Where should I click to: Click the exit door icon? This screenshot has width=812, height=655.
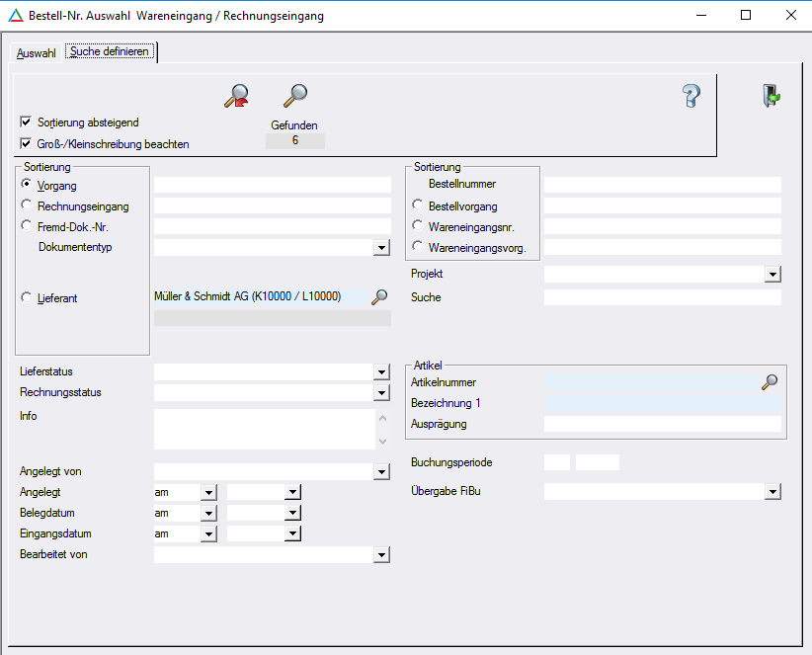pos(771,96)
